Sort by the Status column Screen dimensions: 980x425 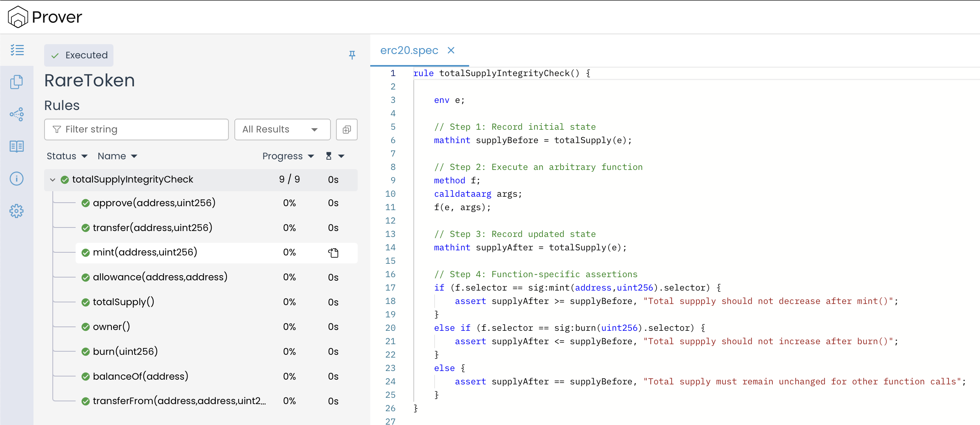(67, 156)
